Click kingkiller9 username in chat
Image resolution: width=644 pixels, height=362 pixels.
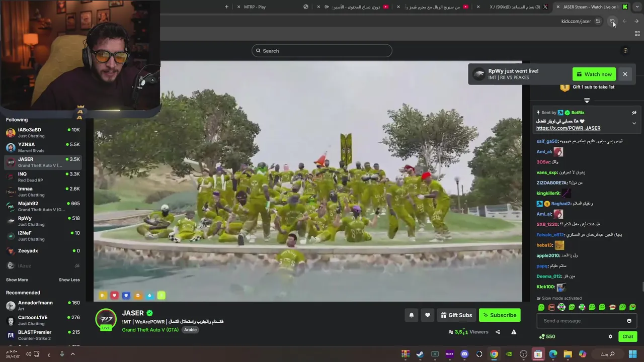(548, 193)
